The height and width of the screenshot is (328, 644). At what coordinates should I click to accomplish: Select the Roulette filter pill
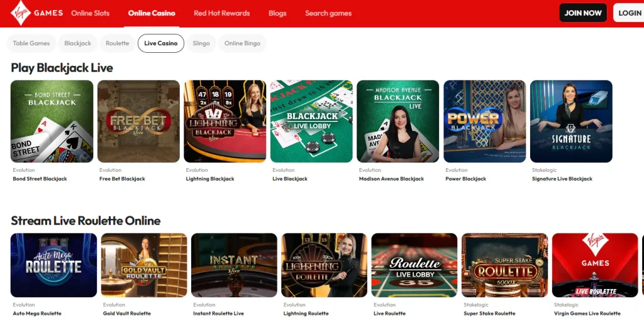pyautogui.click(x=118, y=43)
